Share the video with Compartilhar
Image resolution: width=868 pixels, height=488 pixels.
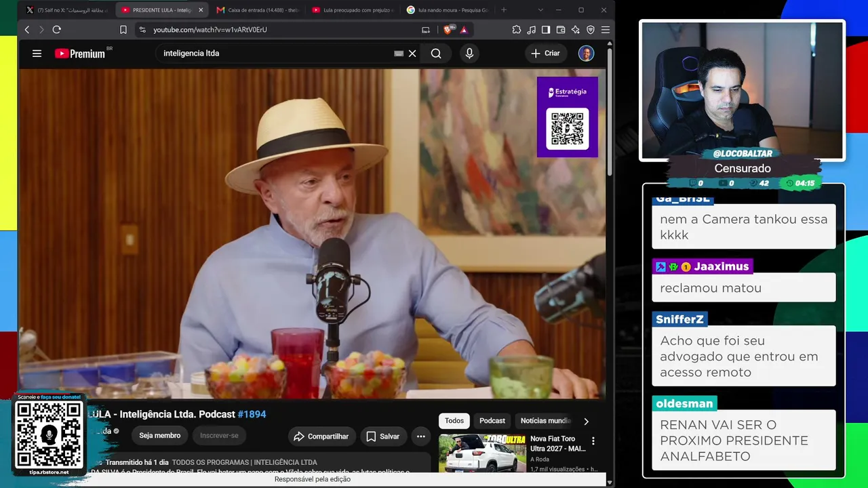point(321,436)
